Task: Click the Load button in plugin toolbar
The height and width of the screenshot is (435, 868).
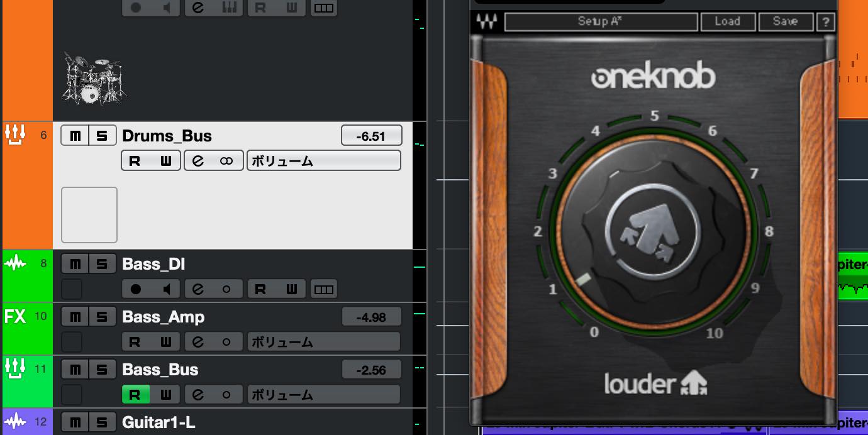Action: tap(727, 22)
